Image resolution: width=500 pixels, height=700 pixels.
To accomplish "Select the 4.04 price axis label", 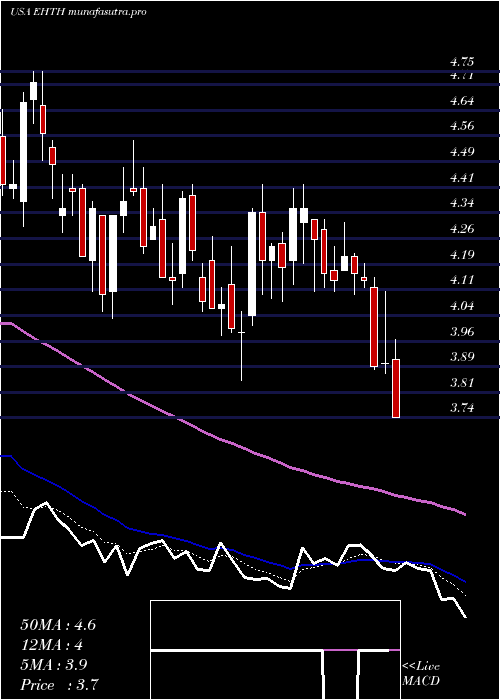I will coord(462,306).
